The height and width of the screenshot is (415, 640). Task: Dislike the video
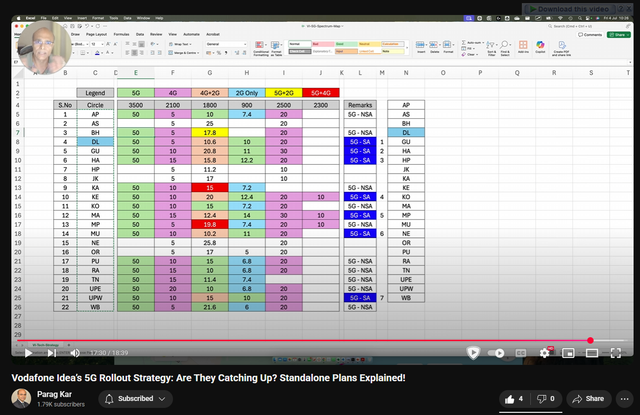click(x=546, y=399)
